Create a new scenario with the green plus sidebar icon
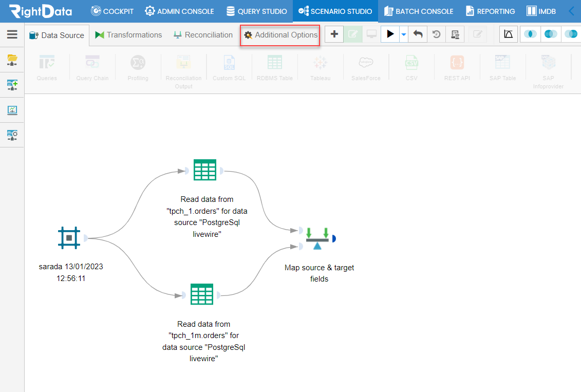This screenshot has height=392, width=581. click(x=12, y=85)
